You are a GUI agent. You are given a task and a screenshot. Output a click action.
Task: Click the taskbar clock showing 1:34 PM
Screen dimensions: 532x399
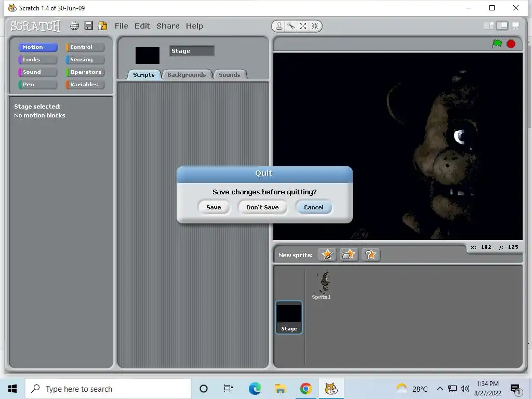coord(487,389)
